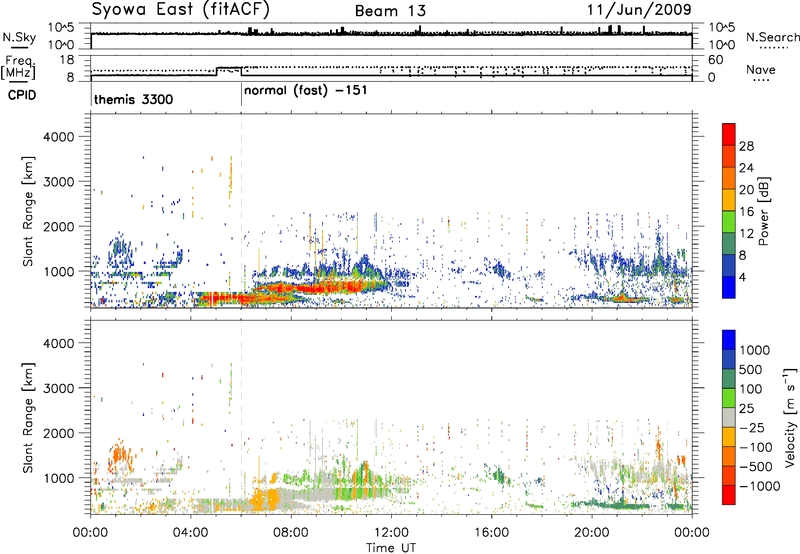The width and height of the screenshot is (800, 554).
Task: Click the "N.Sky" legend label
Action: coord(19,37)
